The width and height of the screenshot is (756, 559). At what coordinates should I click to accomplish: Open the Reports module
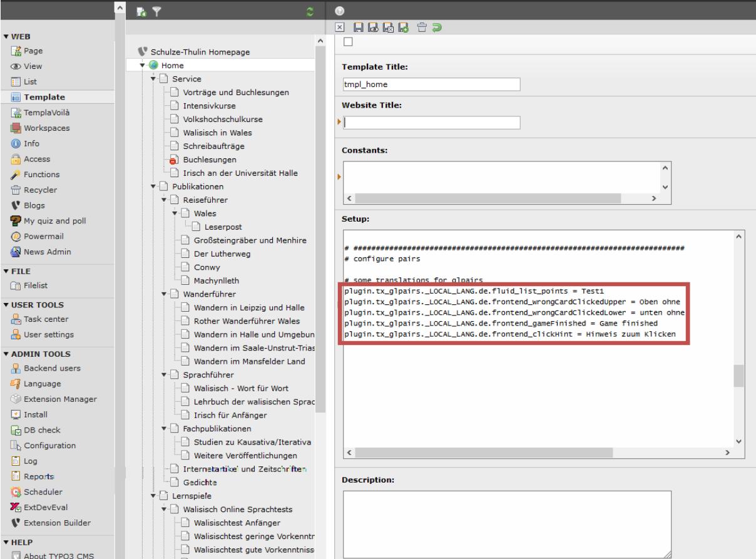[39, 476]
